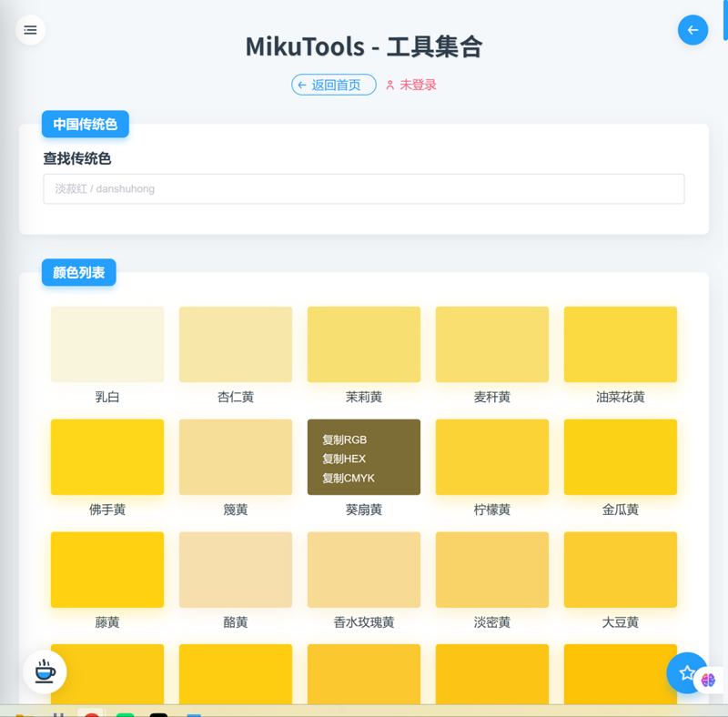728x717 pixels.
Task: Click the 香水玫瑰黄 color swatch
Action: 364,570
